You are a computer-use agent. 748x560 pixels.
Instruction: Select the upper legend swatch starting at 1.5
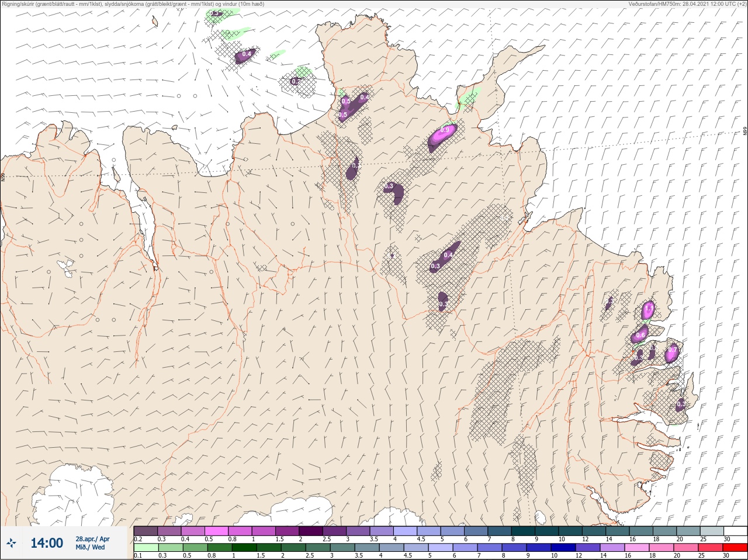pos(288,531)
